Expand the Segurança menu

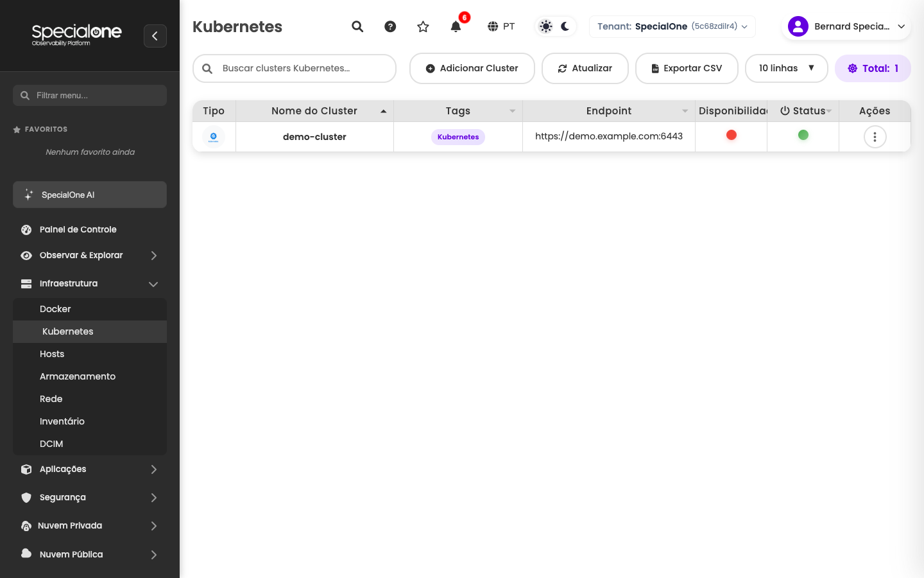(90, 498)
